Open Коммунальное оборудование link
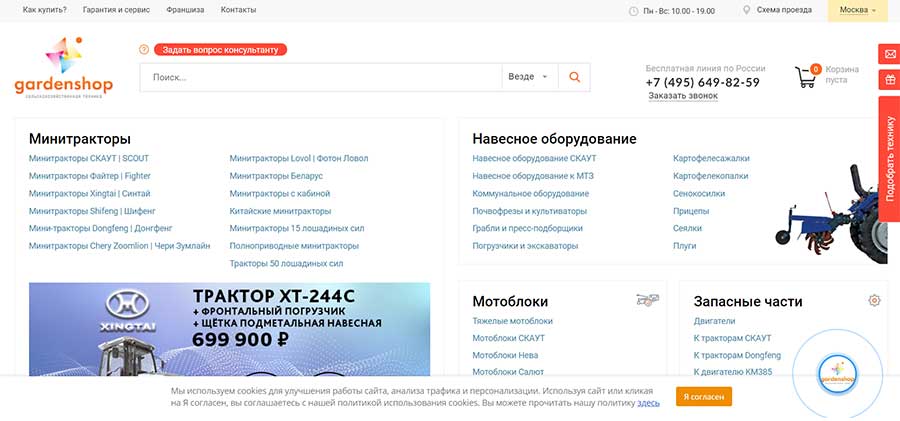 530,194
